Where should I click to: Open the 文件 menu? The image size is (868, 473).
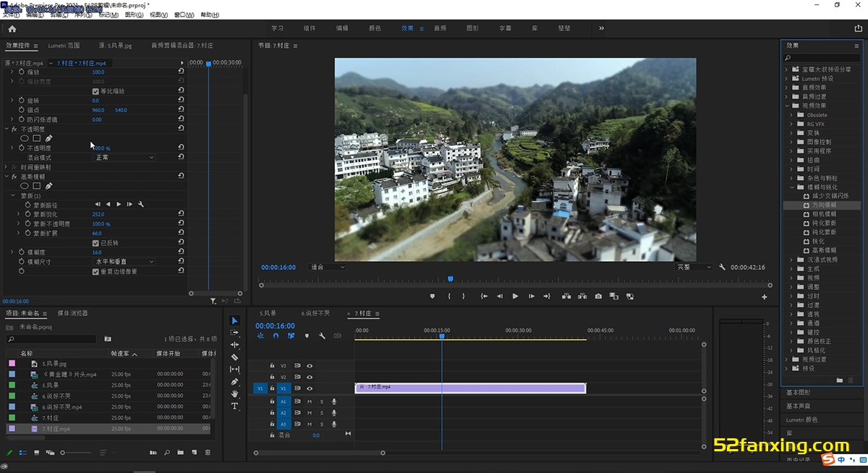[11, 14]
